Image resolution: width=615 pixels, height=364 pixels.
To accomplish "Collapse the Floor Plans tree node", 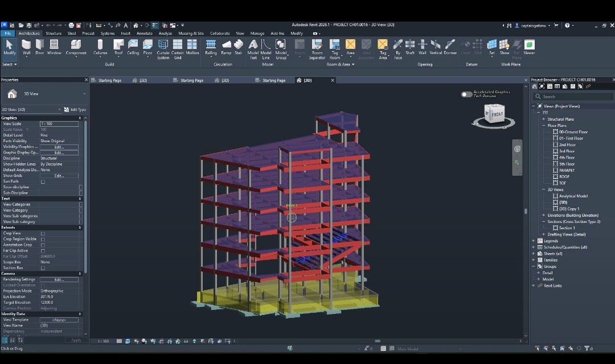I will (544, 125).
